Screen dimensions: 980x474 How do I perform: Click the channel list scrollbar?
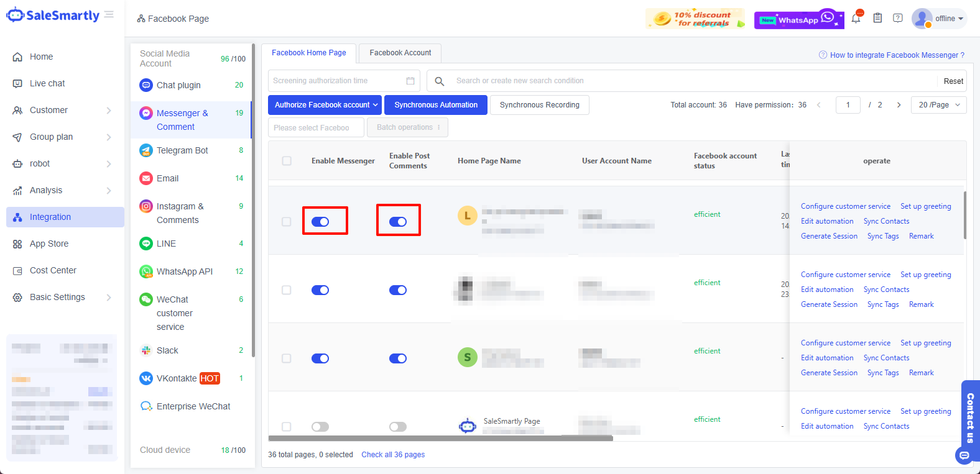click(253, 200)
